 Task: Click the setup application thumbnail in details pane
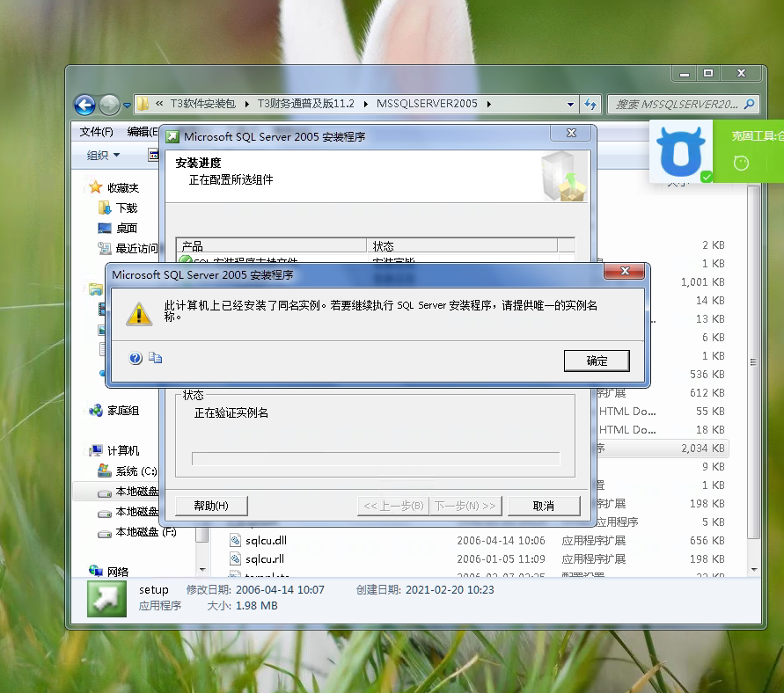(107, 599)
